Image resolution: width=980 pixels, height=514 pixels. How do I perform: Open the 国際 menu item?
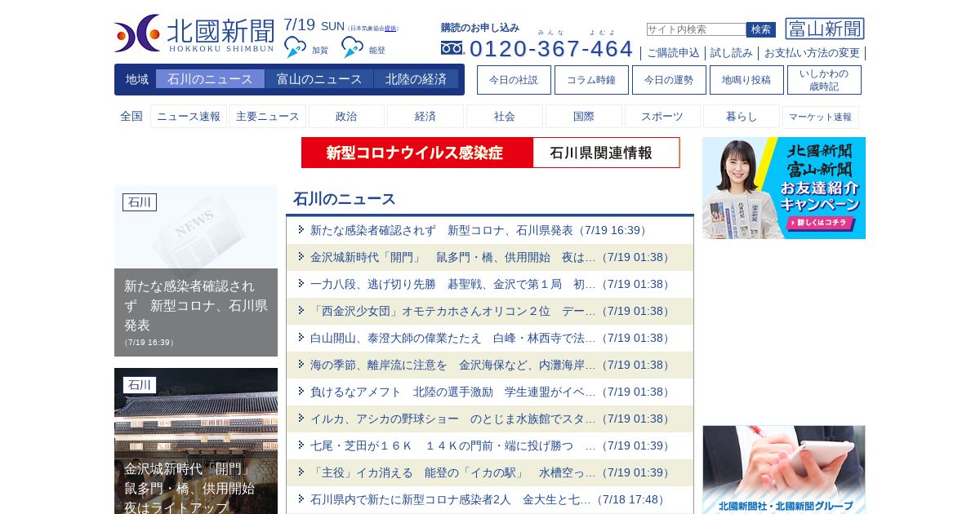tap(584, 117)
